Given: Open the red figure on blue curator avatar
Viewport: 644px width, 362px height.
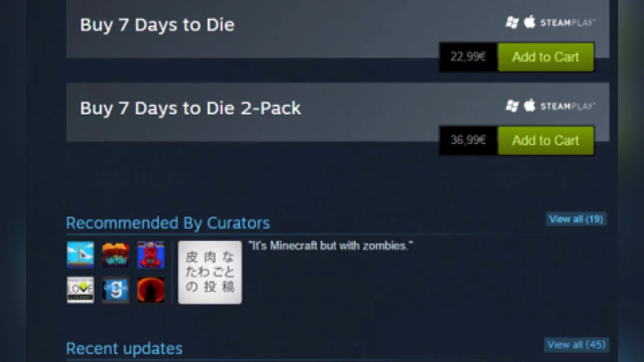Looking at the screenshot, I should click(x=151, y=255).
